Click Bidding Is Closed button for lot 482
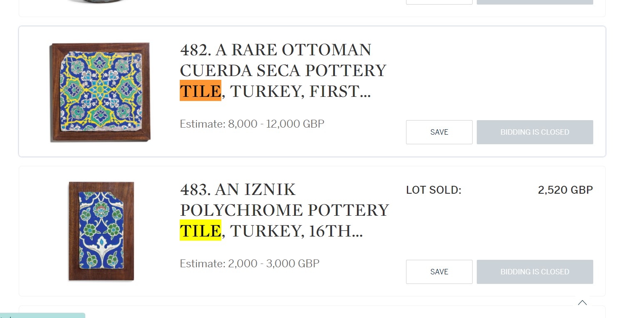 coord(535,132)
